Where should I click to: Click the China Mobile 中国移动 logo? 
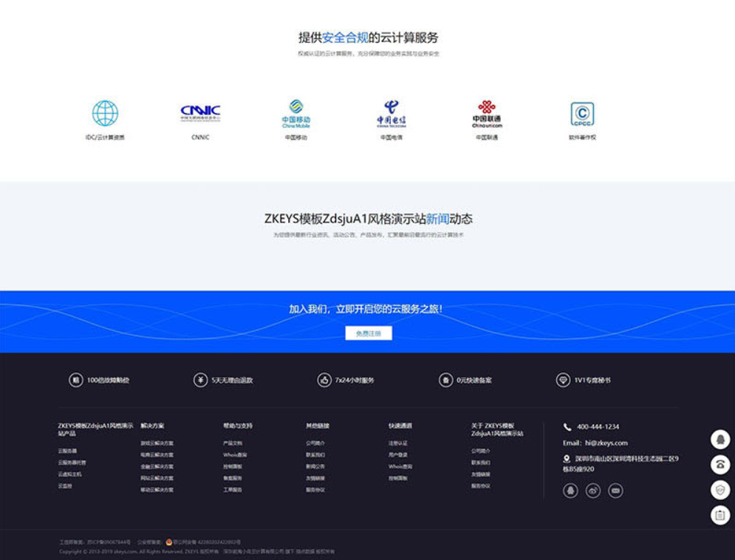point(295,114)
